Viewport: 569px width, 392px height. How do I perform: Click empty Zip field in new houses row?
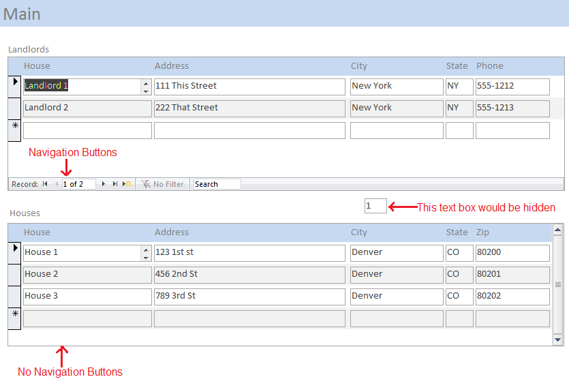point(512,318)
